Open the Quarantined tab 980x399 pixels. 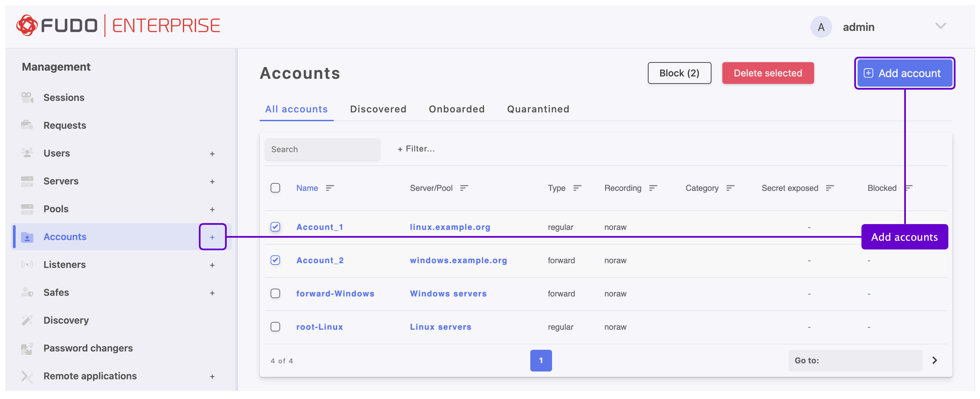[x=537, y=109]
